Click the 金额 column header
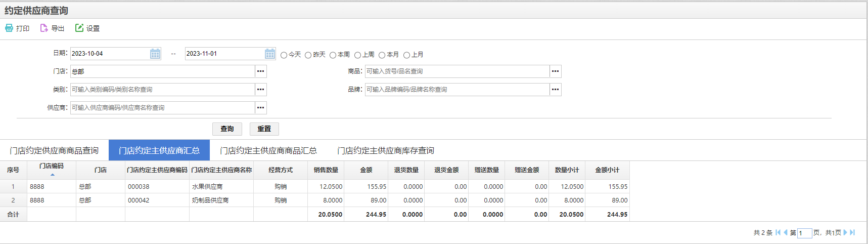The height and width of the screenshot is (244, 868). tap(366, 170)
